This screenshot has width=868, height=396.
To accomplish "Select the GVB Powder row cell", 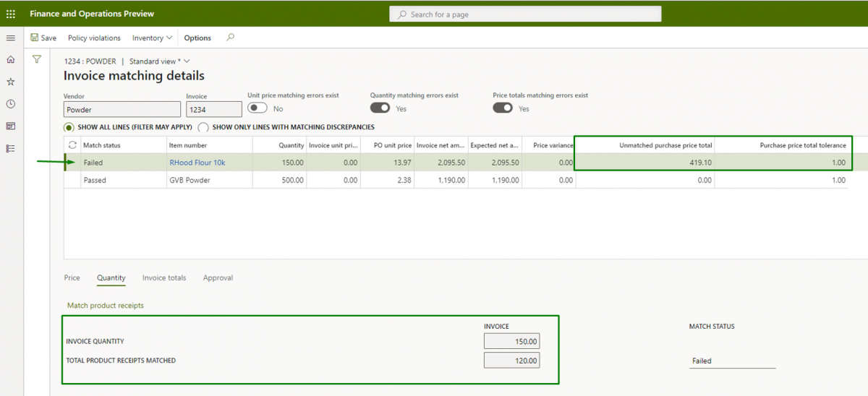I will pyautogui.click(x=209, y=180).
